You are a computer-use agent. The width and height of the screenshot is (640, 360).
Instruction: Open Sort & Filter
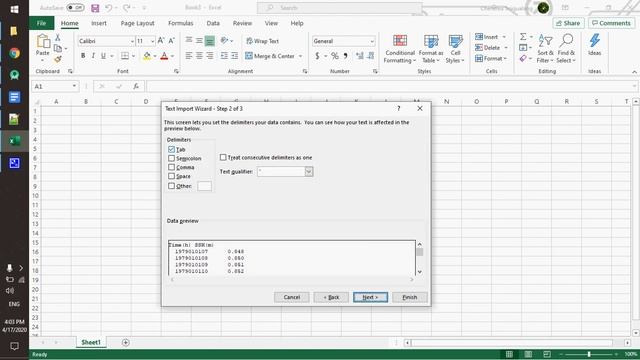click(545, 49)
